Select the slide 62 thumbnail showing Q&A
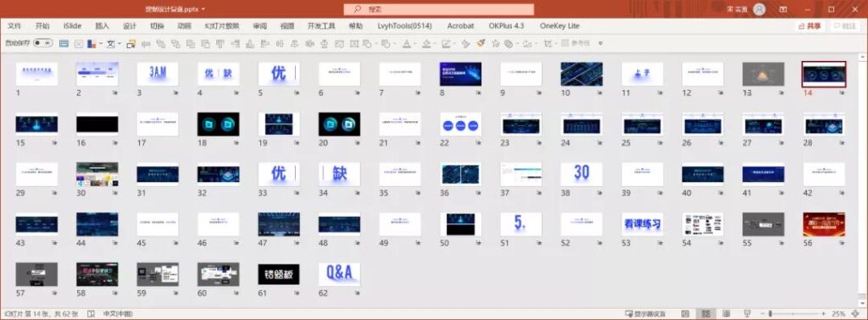 (339, 274)
